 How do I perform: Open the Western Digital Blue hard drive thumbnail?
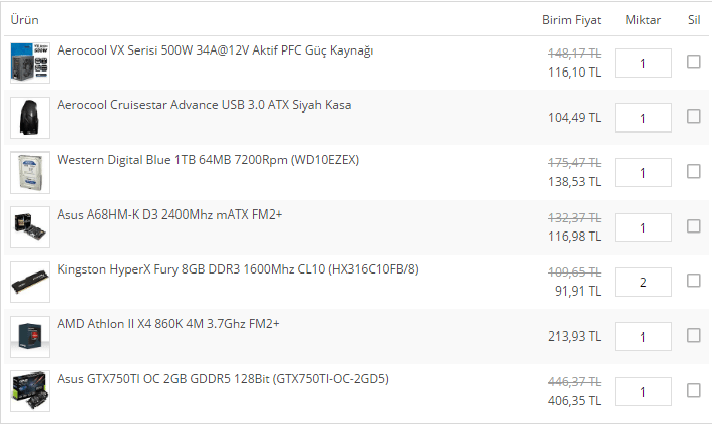[30, 172]
